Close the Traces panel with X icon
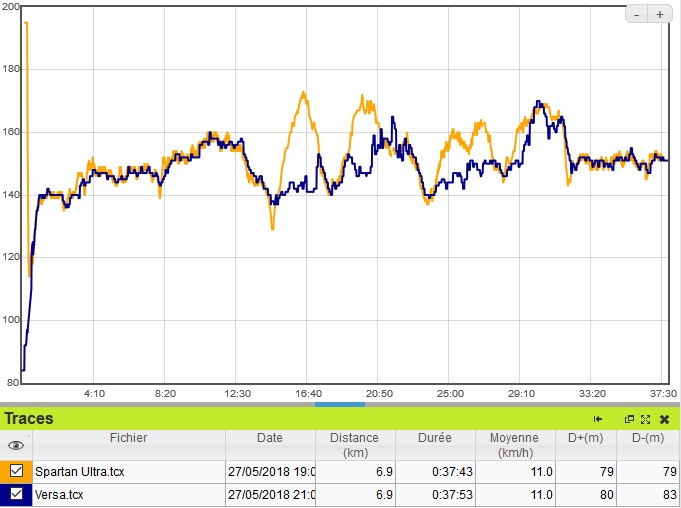681x508 pixels. (663, 419)
